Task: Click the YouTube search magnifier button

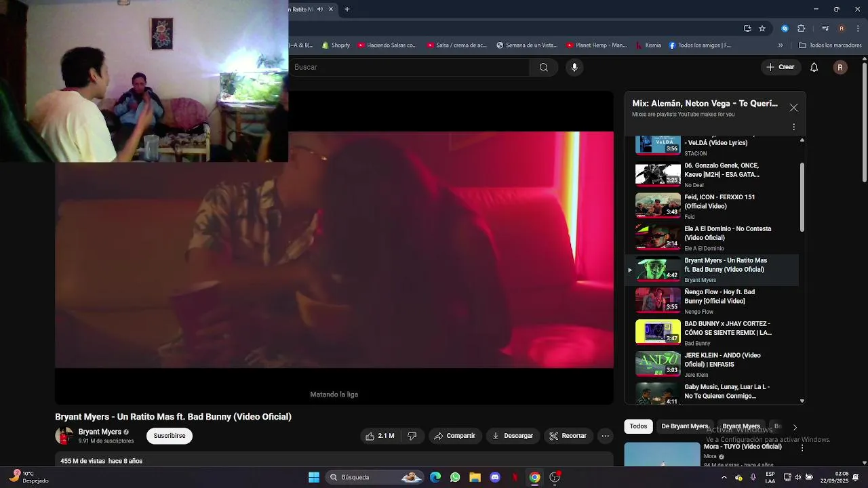Action: pos(543,67)
